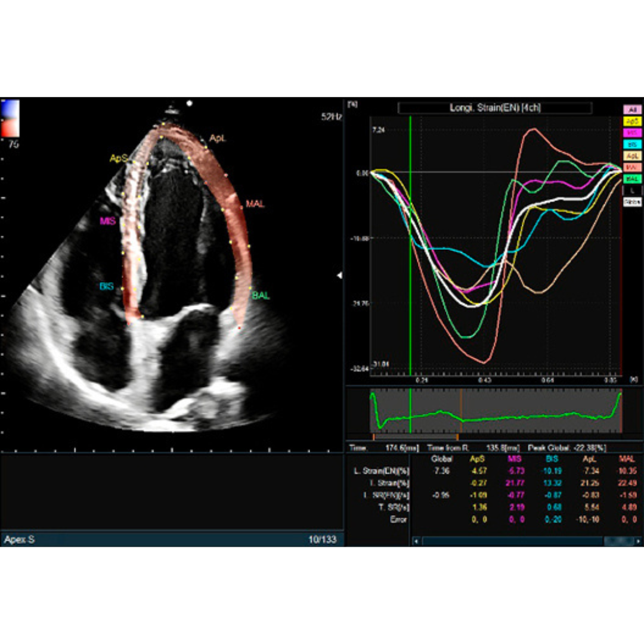Toggle the All curves legend button
The height and width of the screenshot is (644, 644).
click(633, 110)
